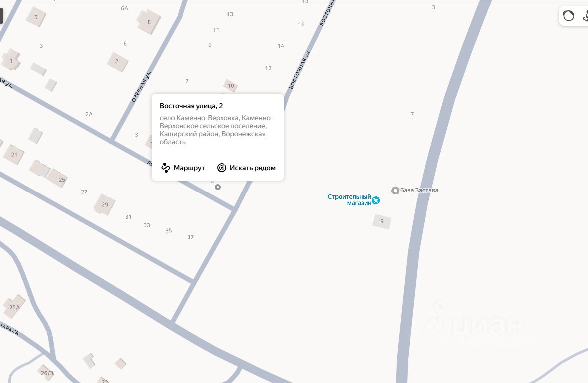Click the Озёрная ул. street label
This screenshot has width=588, height=383.
click(141, 86)
